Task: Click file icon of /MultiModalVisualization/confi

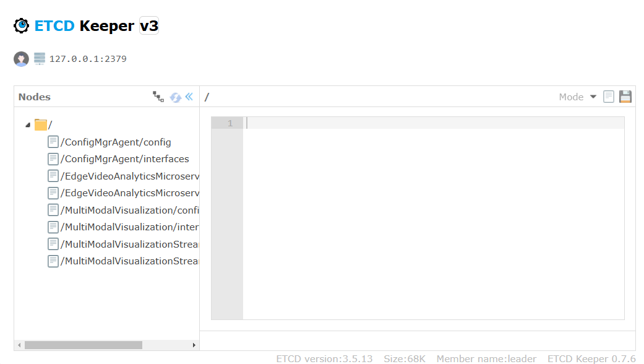Action: 53,210
